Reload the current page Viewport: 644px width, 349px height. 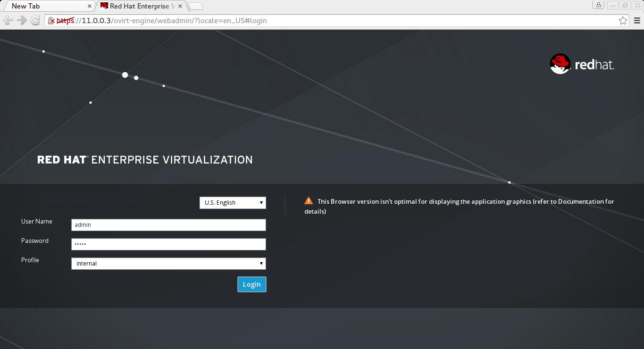point(35,20)
